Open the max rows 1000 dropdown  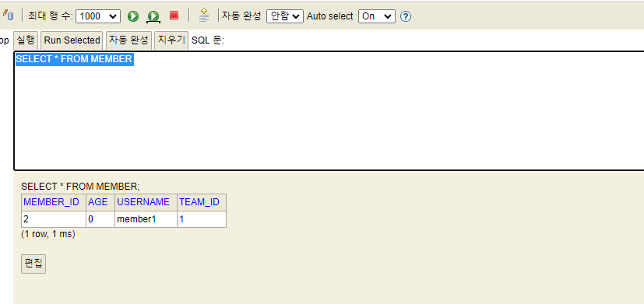(x=98, y=16)
